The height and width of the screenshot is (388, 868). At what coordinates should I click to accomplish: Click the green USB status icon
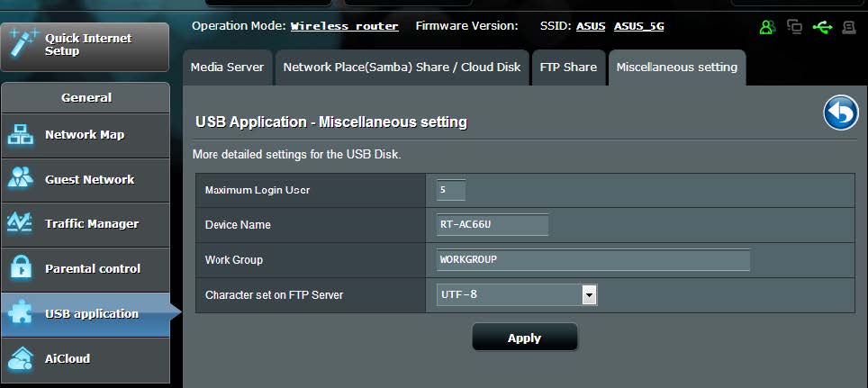[x=822, y=27]
